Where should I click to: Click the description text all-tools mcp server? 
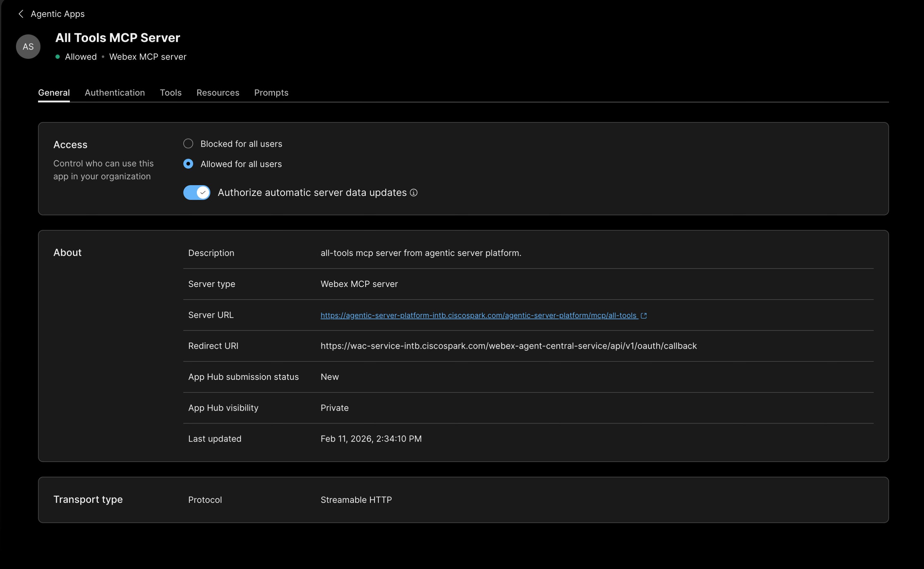pyautogui.click(x=421, y=253)
